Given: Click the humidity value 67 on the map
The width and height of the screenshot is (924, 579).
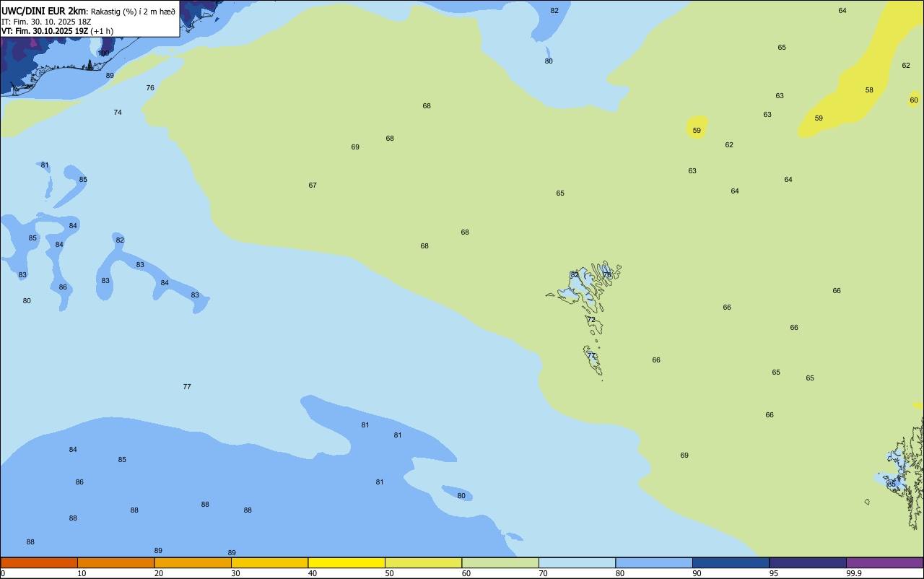Looking at the screenshot, I should click(x=313, y=186).
